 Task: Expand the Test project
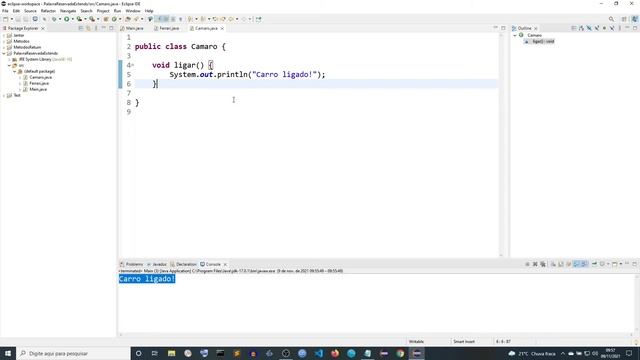(4, 95)
